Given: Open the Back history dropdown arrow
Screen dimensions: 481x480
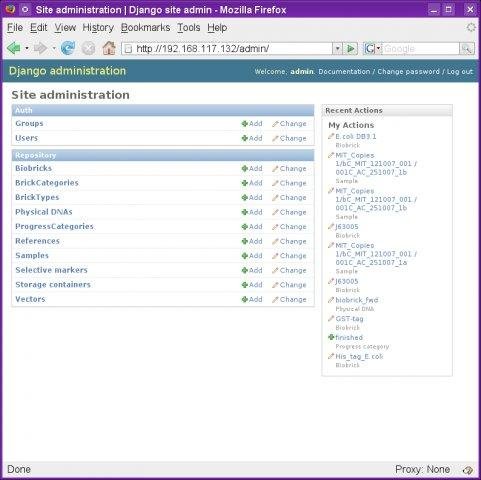Looking at the screenshot, I should click(27, 49).
